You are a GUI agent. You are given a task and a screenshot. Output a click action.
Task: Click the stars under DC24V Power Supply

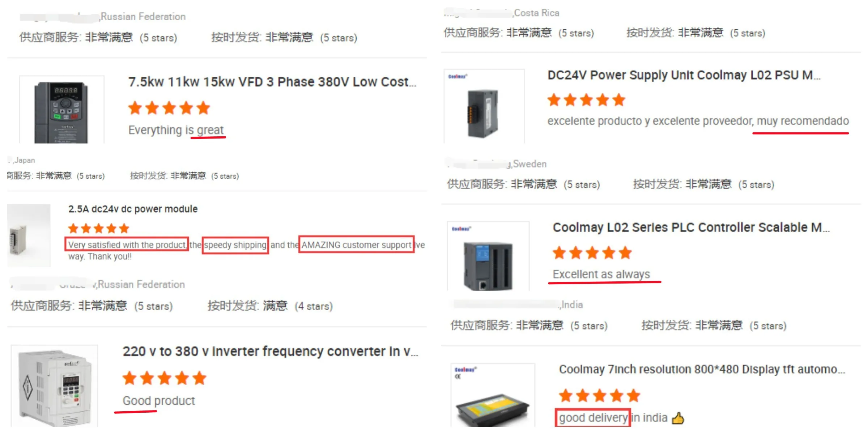(x=586, y=100)
